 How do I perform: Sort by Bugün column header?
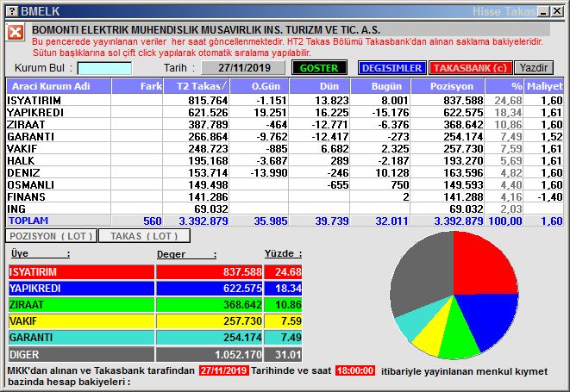coord(380,86)
